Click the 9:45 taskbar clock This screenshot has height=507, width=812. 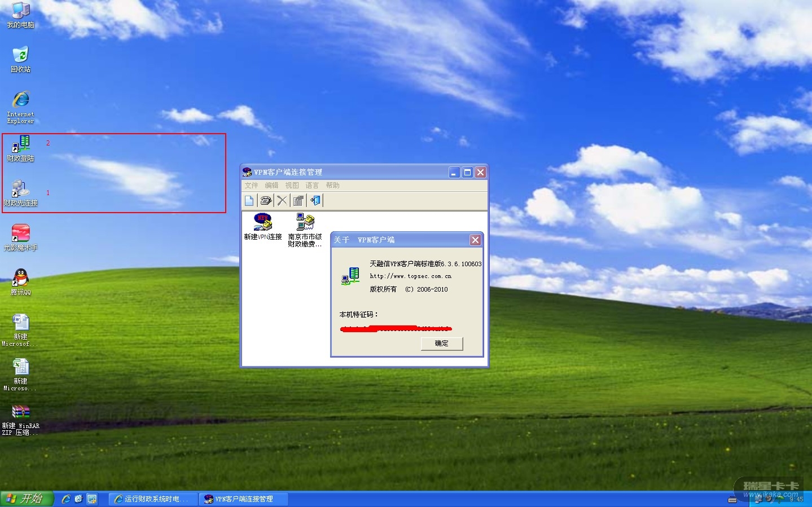[x=796, y=500]
